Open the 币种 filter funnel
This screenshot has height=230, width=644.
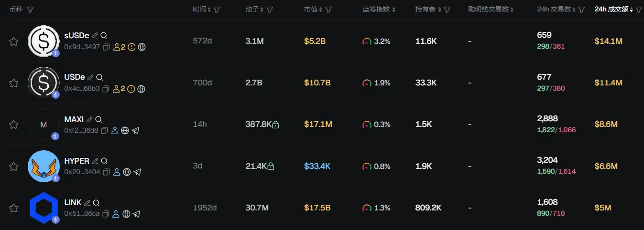[30, 10]
